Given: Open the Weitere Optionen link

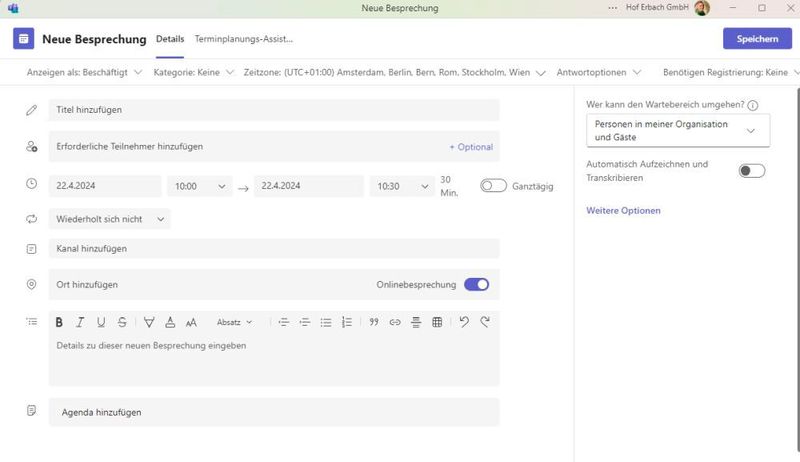Looking at the screenshot, I should tap(623, 211).
